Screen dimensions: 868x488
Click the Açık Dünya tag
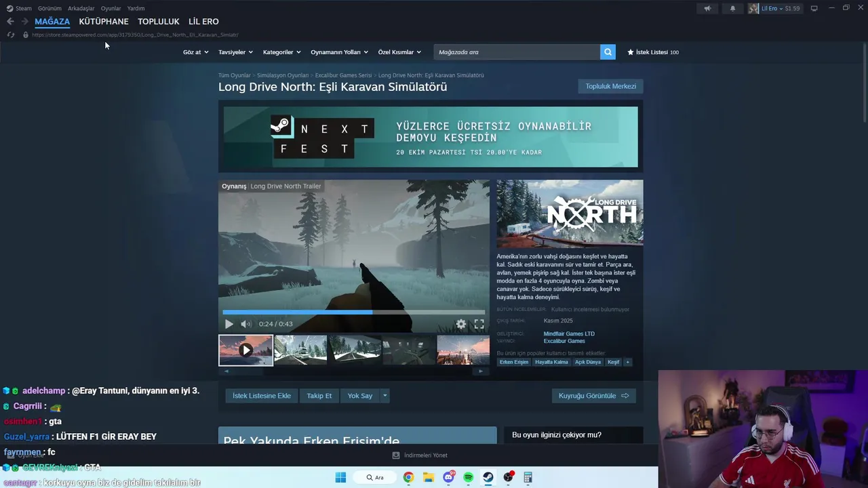pyautogui.click(x=588, y=362)
